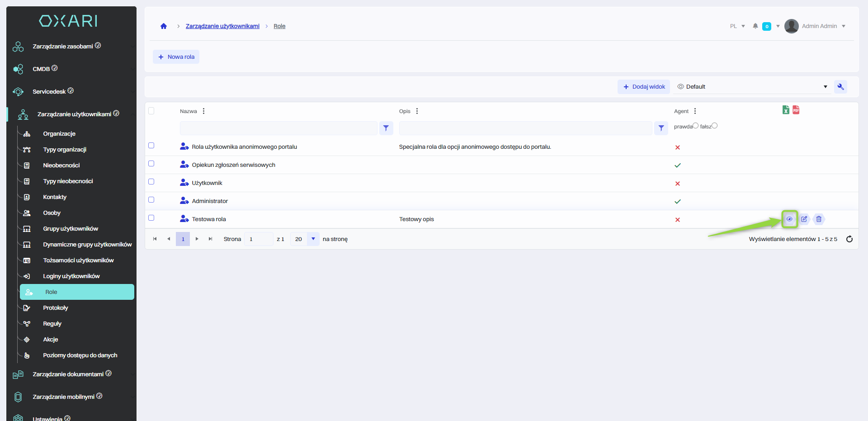View details of Testowa rola
The width and height of the screenshot is (868, 421).
[789, 219]
